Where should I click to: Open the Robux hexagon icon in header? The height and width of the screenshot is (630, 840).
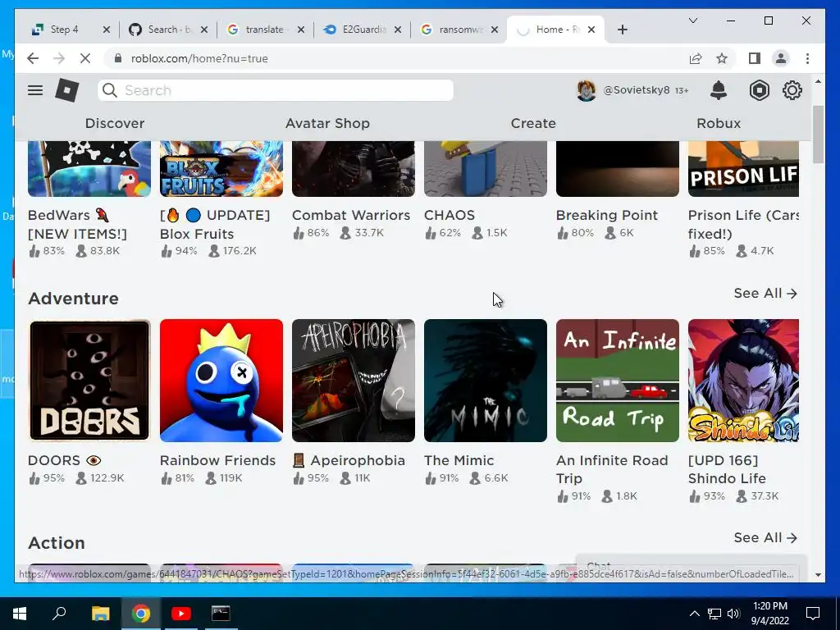(759, 90)
